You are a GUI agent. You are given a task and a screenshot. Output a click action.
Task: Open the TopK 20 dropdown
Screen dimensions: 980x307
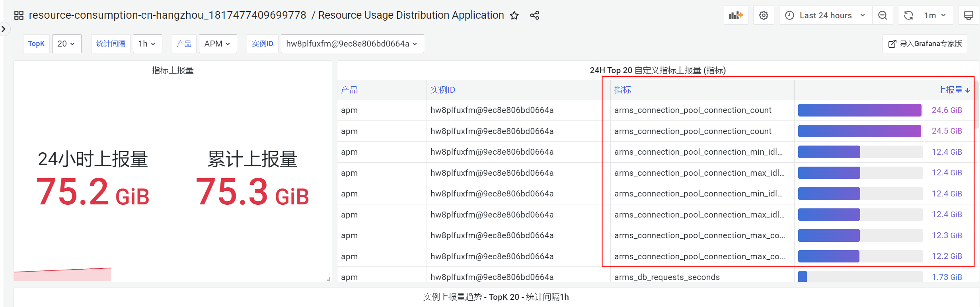click(66, 44)
